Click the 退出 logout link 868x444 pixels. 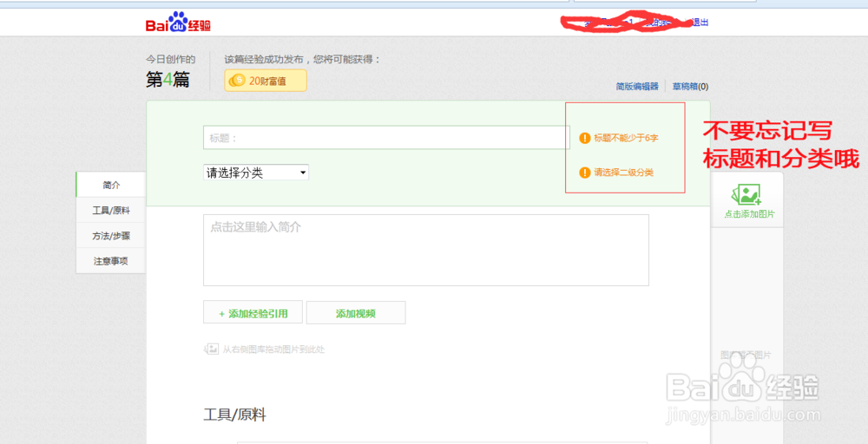point(700,23)
